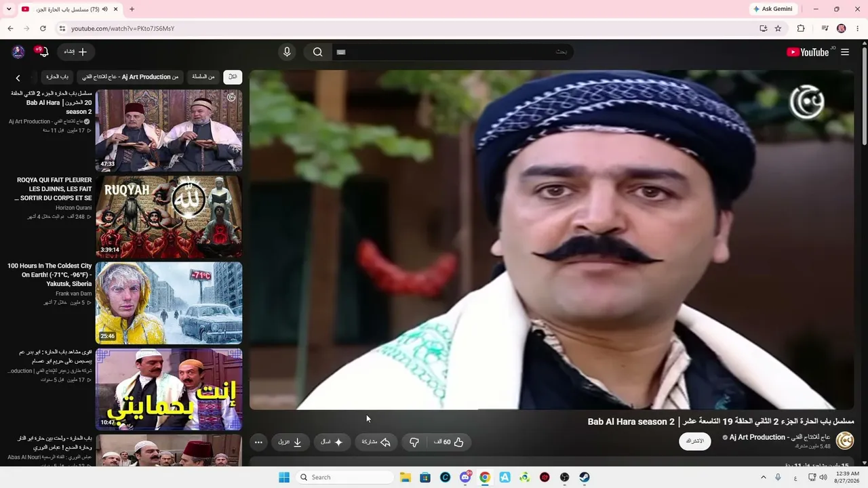Screen dimensions: 868x488
Task: Open Horizon Qurani channel link
Action: click(74, 207)
